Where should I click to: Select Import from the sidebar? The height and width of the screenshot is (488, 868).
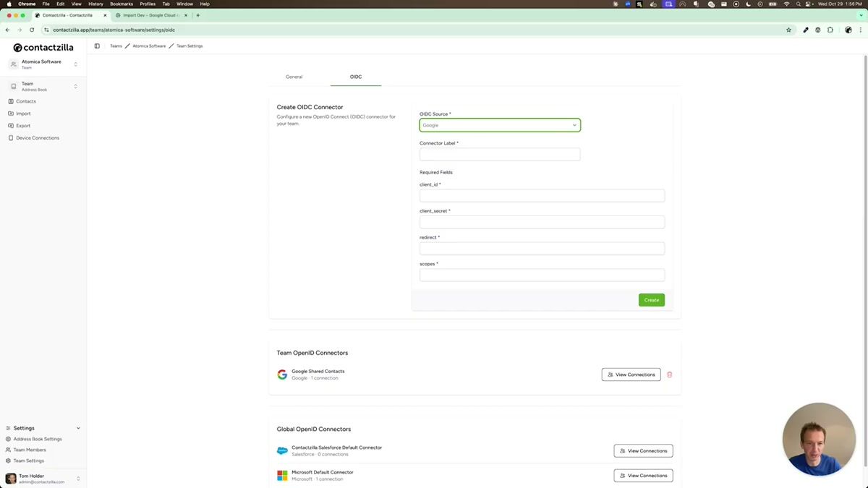coord(22,114)
